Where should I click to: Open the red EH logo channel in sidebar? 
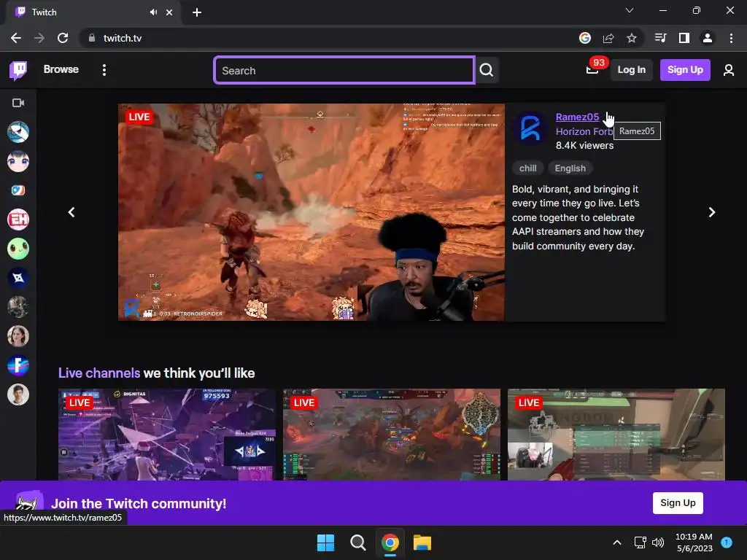point(18,219)
